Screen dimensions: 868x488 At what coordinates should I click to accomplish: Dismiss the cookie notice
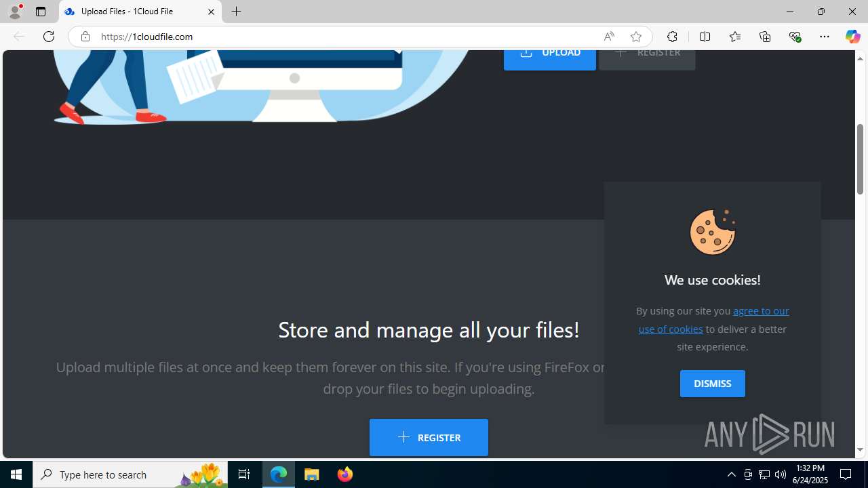point(713,384)
